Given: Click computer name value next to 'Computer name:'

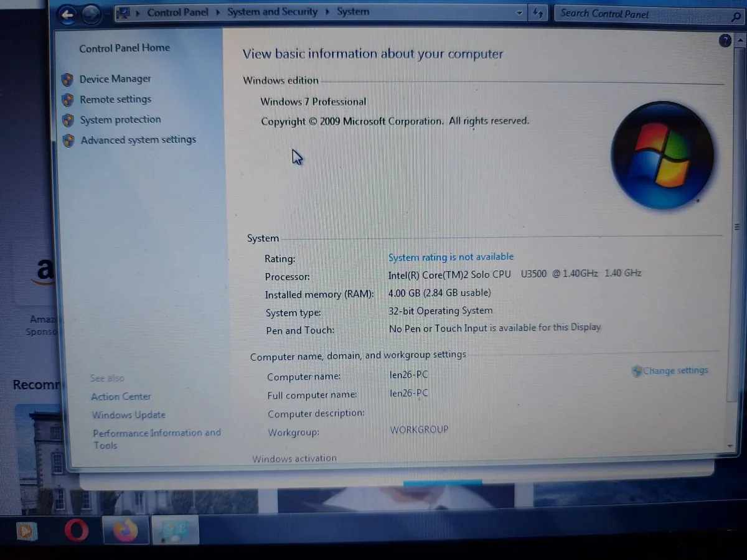Looking at the screenshot, I should click(x=408, y=375).
